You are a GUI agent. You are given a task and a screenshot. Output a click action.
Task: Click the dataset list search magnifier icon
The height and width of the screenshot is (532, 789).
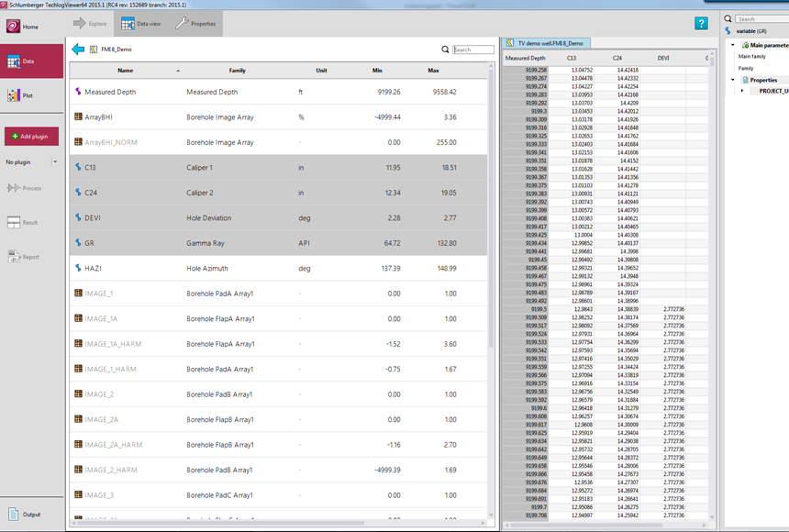pos(445,50)
